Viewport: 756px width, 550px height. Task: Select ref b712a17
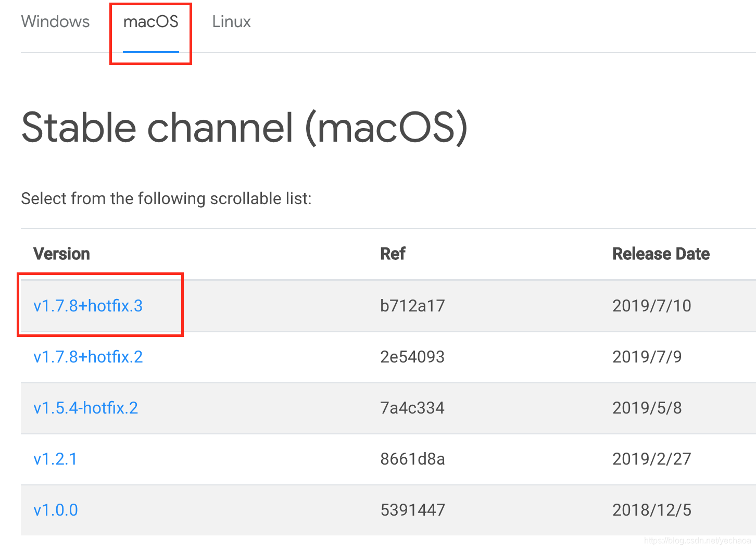(412, 306)
